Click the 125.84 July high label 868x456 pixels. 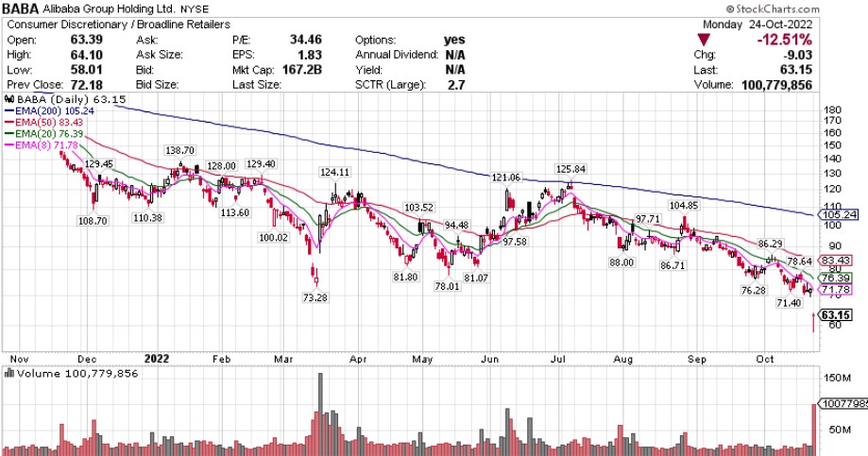(570, 169)
